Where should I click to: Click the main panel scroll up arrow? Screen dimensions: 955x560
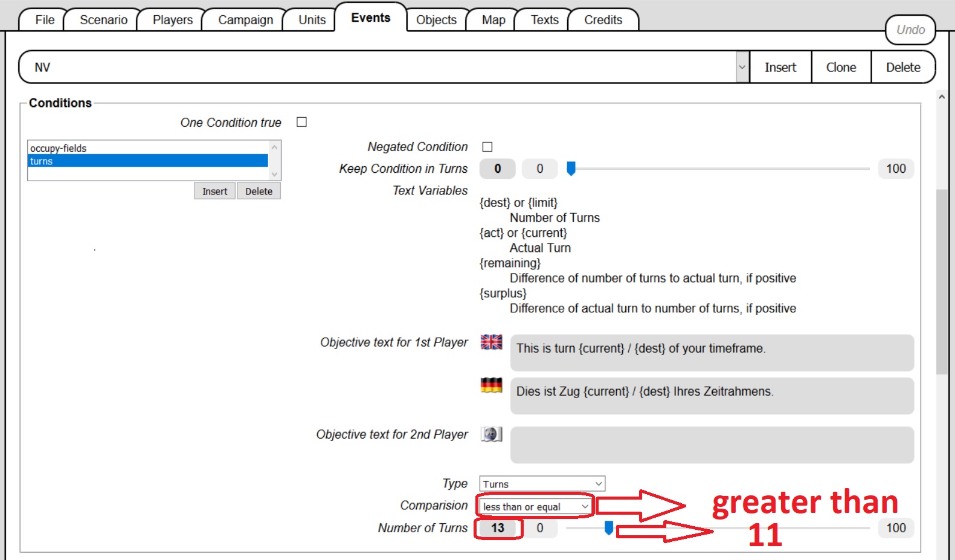coord(942,97)
